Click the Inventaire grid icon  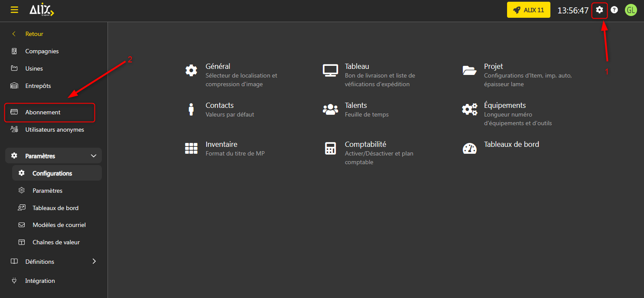pyautogui.click(x=191, y=148)
